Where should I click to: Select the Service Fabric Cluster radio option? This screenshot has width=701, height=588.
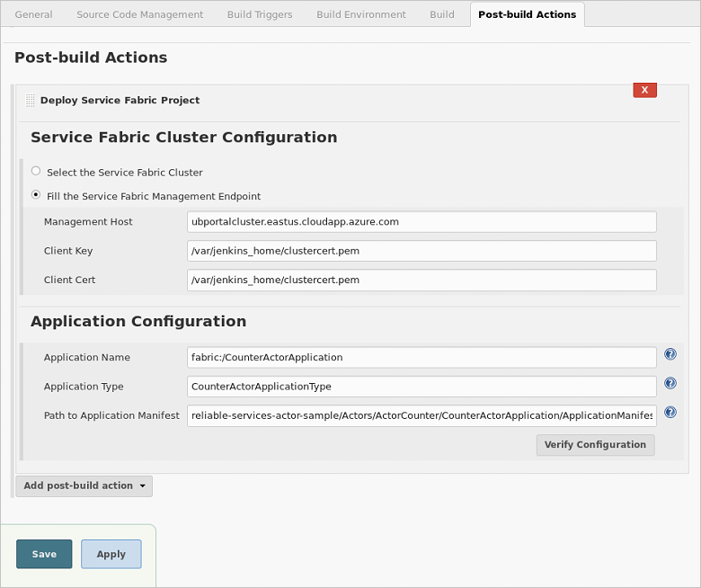[x=36, y=171]
